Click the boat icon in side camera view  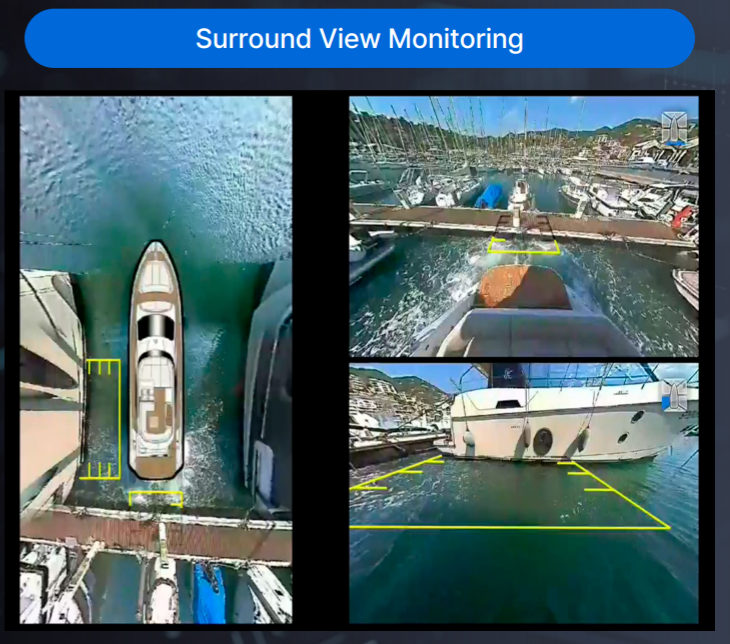(675, 396)
